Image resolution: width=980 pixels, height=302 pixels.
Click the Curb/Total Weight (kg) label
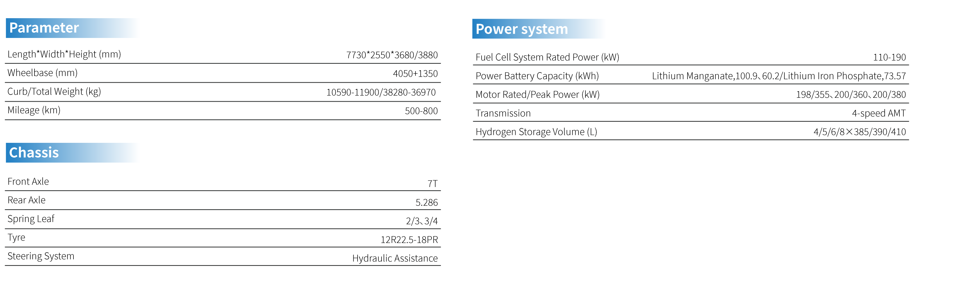pyautogui.click(x=55, y=92)
